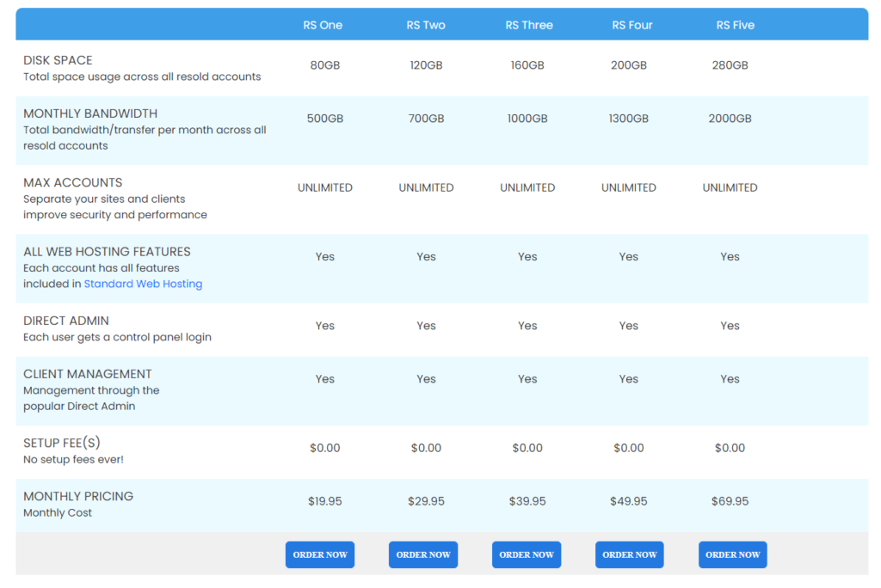Click the MAX ACCOUNTS row title
The width and height of the screenshot is (881, 588).
point(73,182)
